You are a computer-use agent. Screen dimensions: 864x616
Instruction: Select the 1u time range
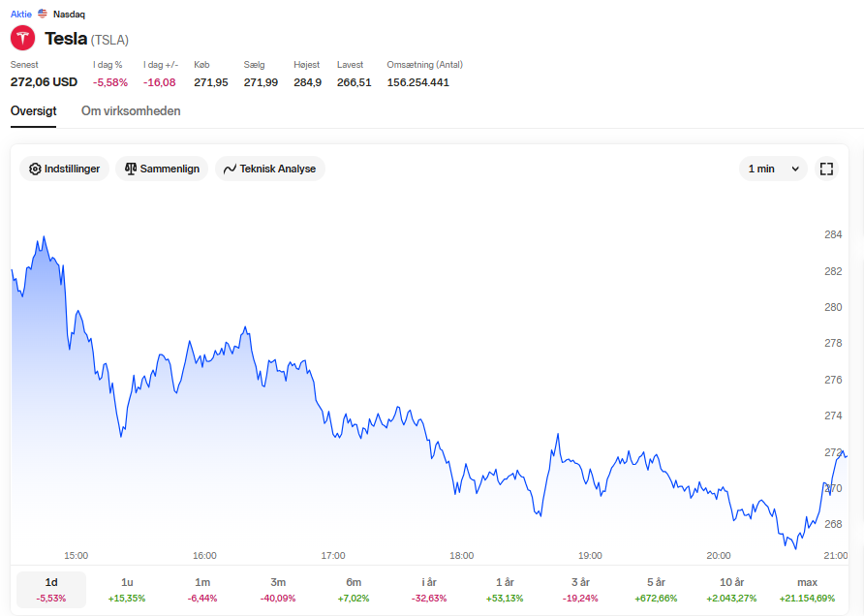(x=127, y=590)
